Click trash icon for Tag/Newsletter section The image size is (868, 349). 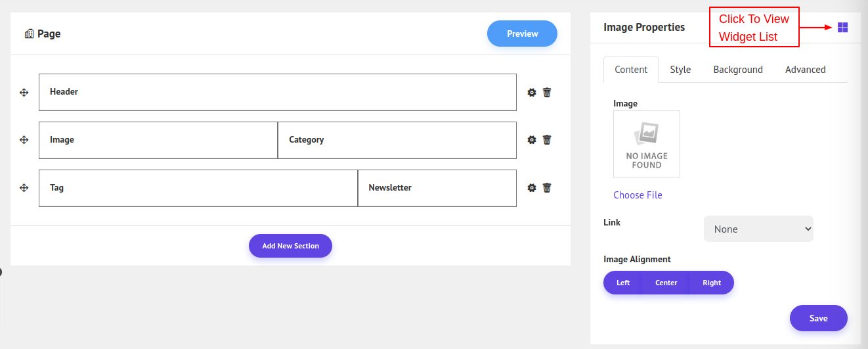pyautogui.click(x=547, y=188)
